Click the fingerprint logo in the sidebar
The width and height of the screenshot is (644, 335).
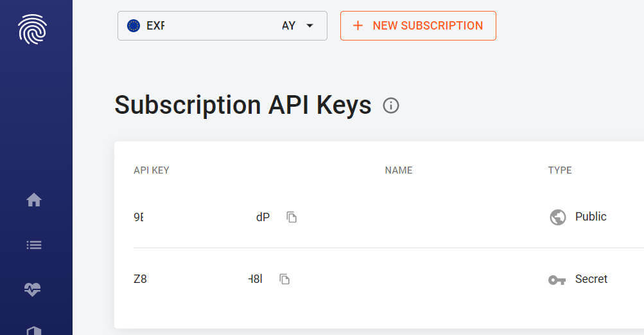click(x=32, y=30)
